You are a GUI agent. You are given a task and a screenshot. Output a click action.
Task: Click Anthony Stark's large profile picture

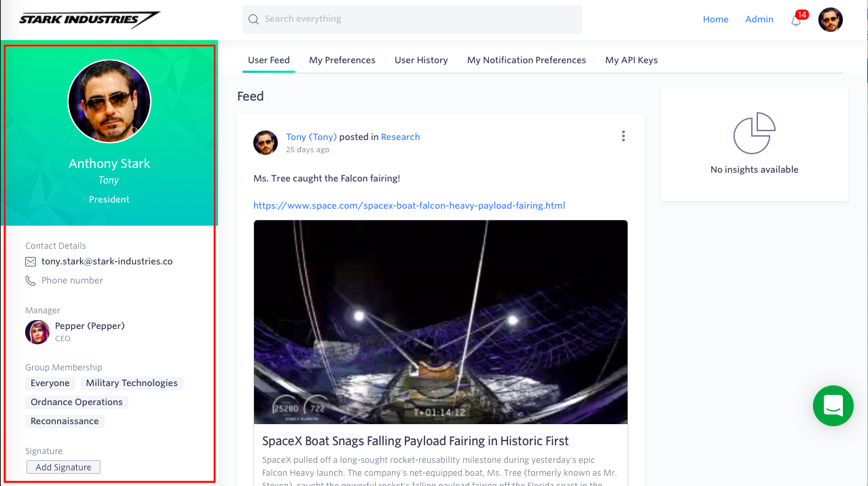pyautogui.click(x=109, y=101)
